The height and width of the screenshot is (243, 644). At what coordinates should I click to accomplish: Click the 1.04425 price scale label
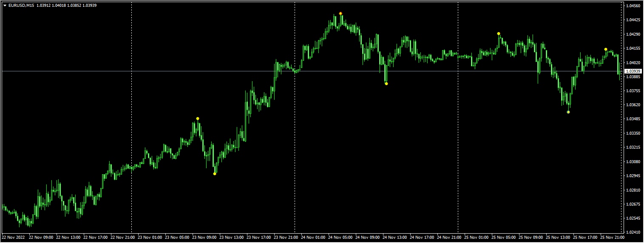[633, 20]
